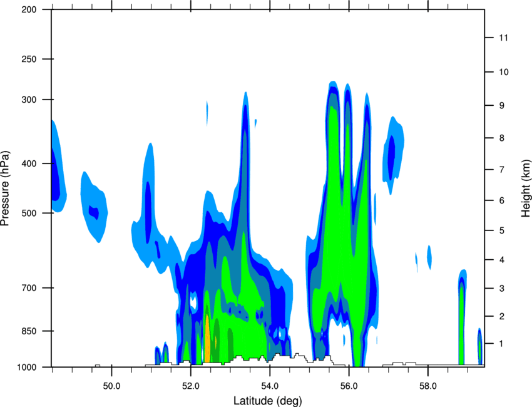Click the 'Pressure (hPa)' axis title
Screen dimensions: 532x407
[x=5, y=188]
